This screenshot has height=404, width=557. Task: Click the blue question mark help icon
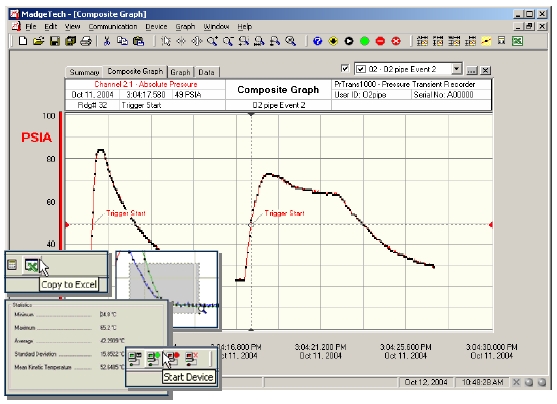tap(317, 41)
